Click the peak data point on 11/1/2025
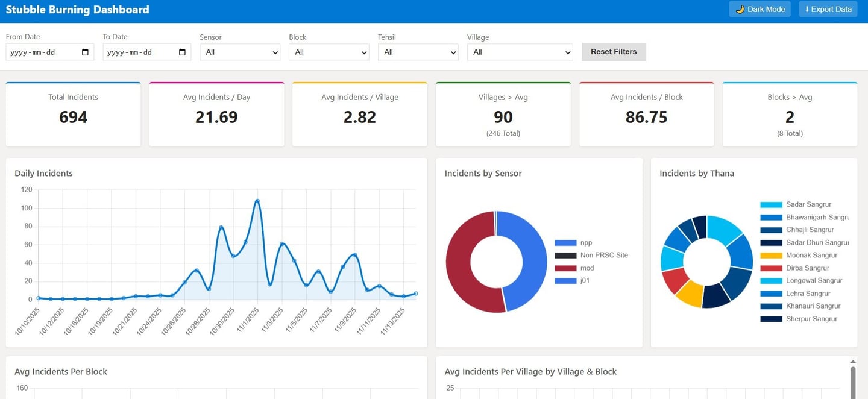The height and width of the screenshot is (399, 868). (257, 201)
